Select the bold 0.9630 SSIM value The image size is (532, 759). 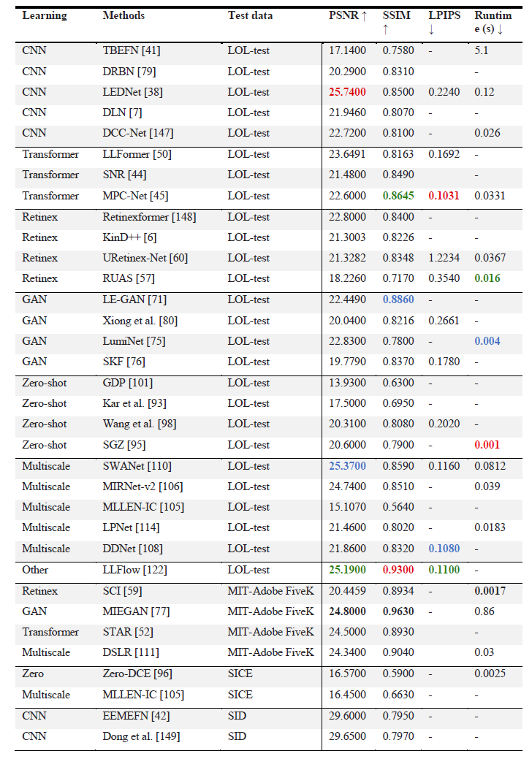click(398, 611)
